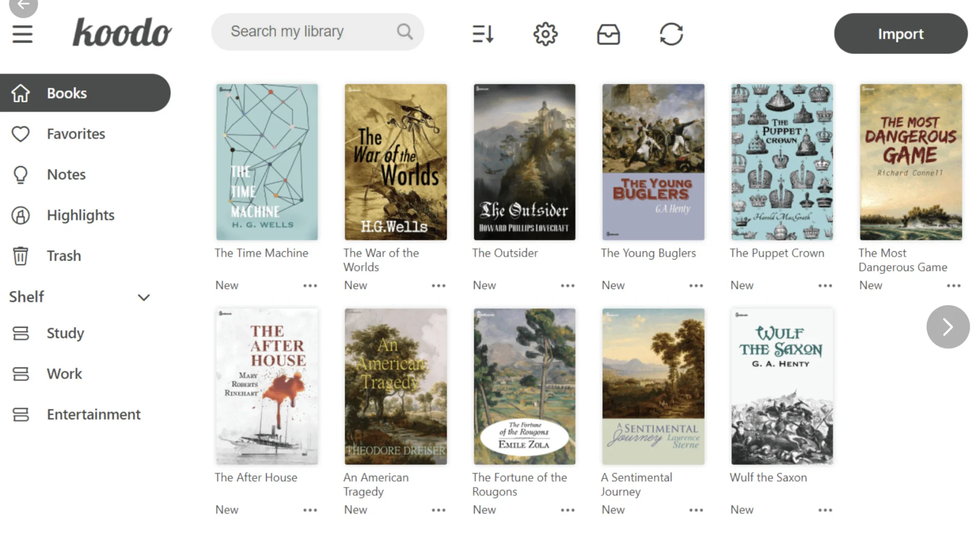Open The Most Dangerous Game cover
The height and width of the screenshot is (555, 980).
click(911, 162)
